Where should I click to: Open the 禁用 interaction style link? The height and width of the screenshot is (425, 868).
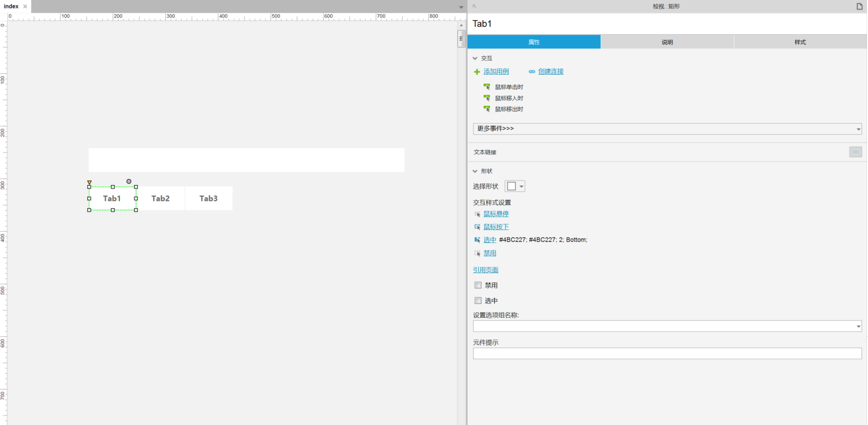tap(490, 253)
